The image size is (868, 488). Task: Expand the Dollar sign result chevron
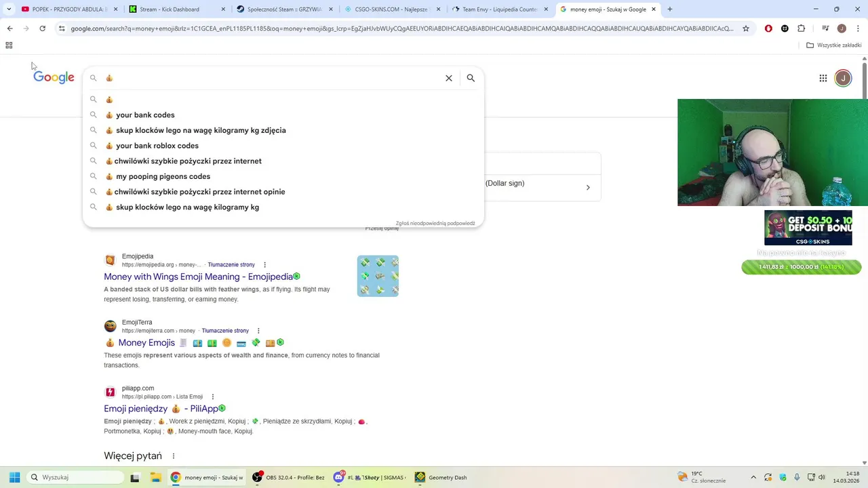588,188
